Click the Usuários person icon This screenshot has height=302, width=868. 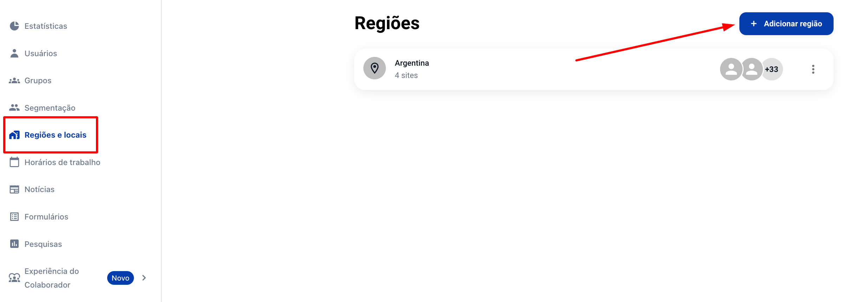[14, 53]
